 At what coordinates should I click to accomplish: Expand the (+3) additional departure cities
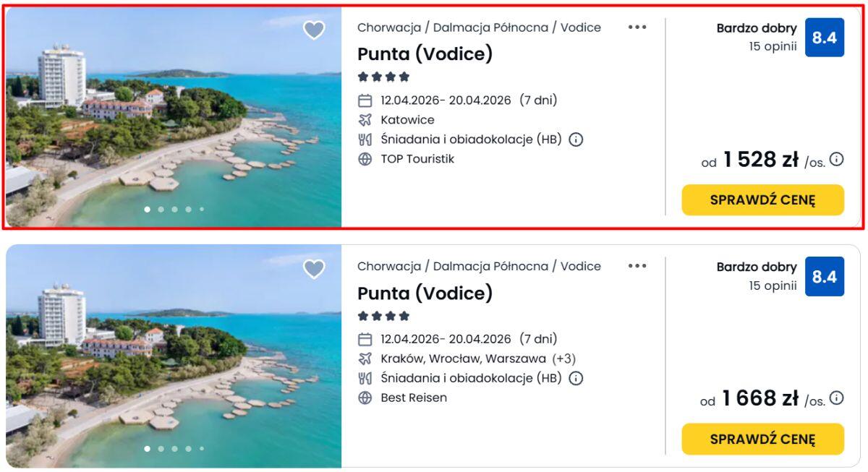click(x=563, y=359)
